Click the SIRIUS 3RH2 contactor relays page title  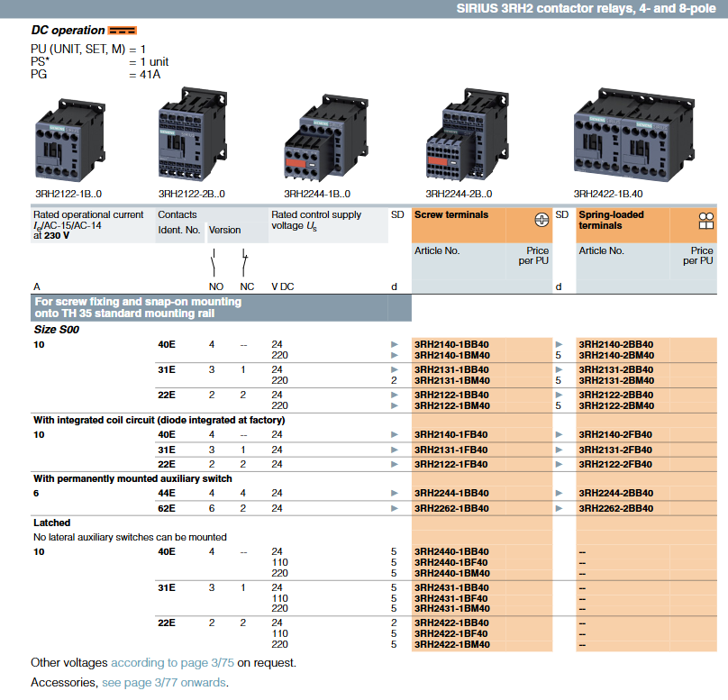pyautogui.click(x=584, y=9)
